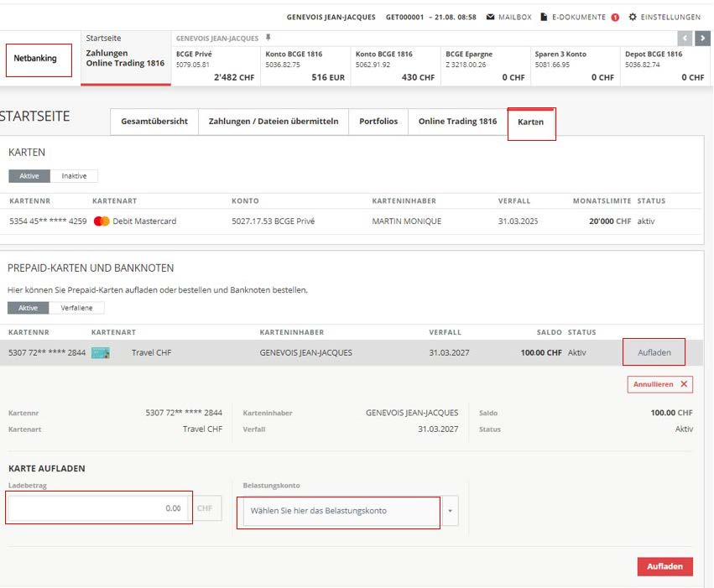Show Aktive prepaid cards
Image resolution: width=714 pixels, height=588 pixels.
[x=28, y=308]
